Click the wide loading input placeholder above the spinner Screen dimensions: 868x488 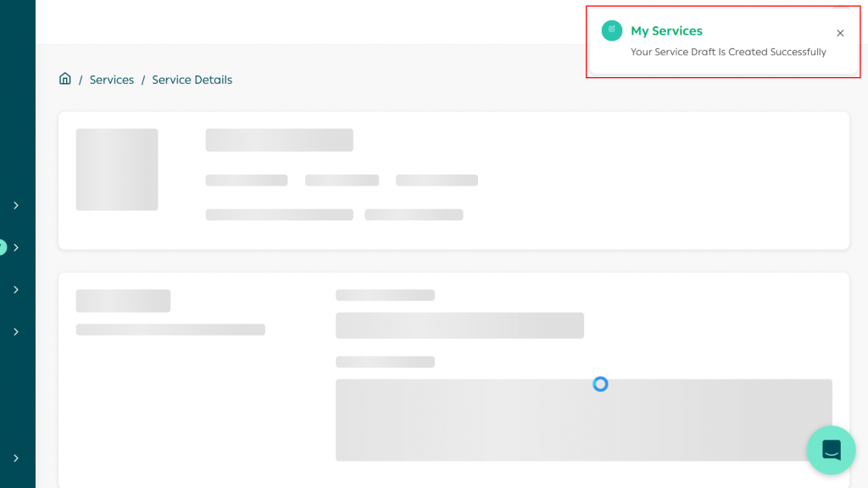[x=459, y=325]
